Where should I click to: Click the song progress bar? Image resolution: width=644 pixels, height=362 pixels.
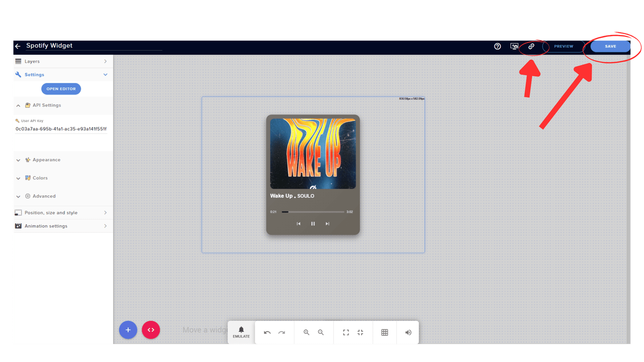pyautogui.click(x=313, y=212)
